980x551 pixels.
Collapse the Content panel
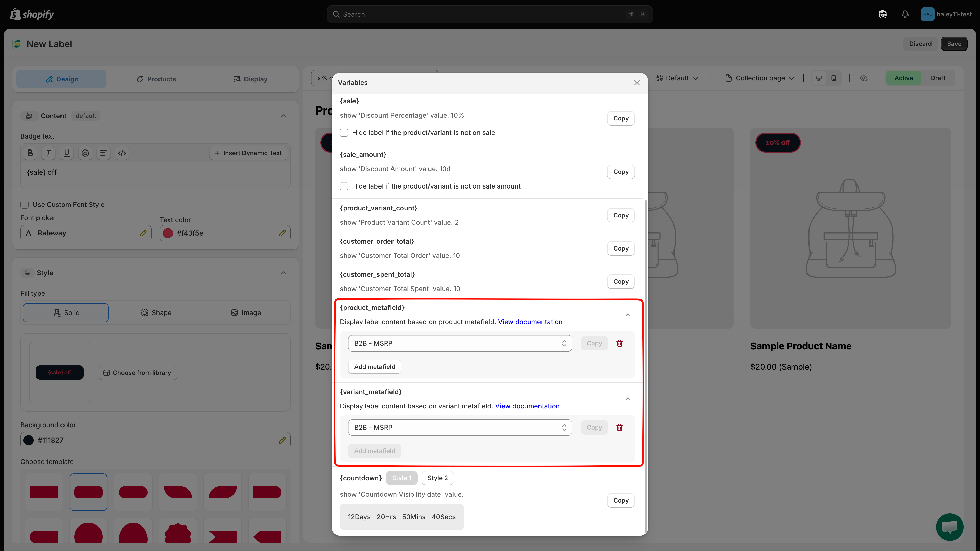[284, 116]
